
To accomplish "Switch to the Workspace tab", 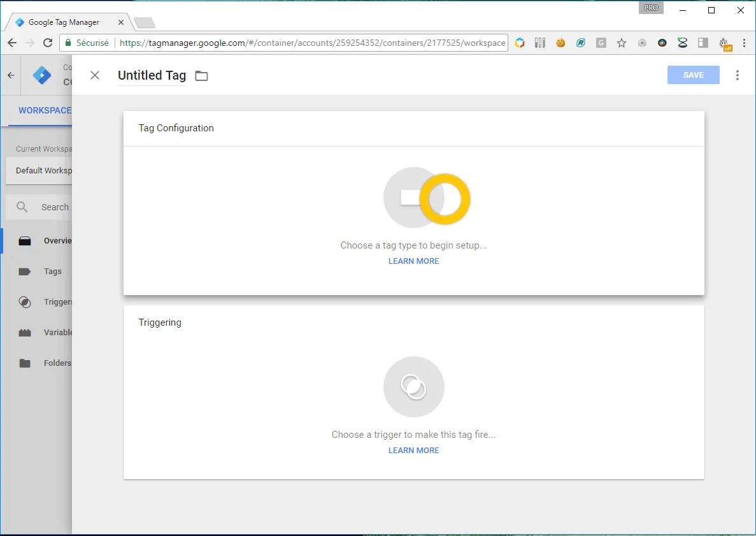I will coord(45,110).
